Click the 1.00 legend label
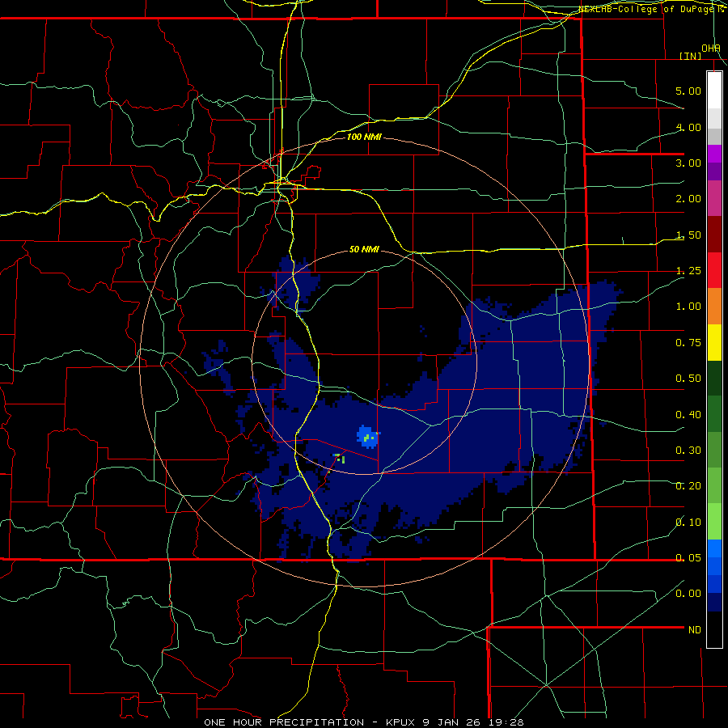 688,307
